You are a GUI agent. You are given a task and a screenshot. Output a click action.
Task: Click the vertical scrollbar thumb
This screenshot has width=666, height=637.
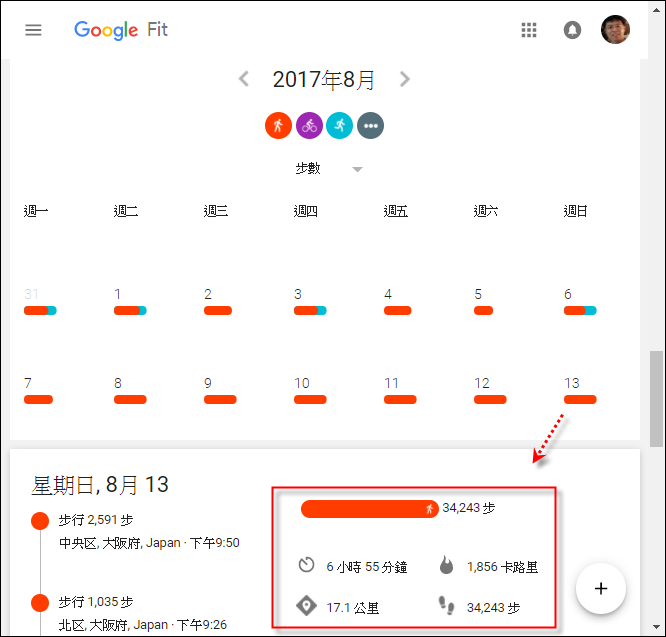[x=657, y=399]
